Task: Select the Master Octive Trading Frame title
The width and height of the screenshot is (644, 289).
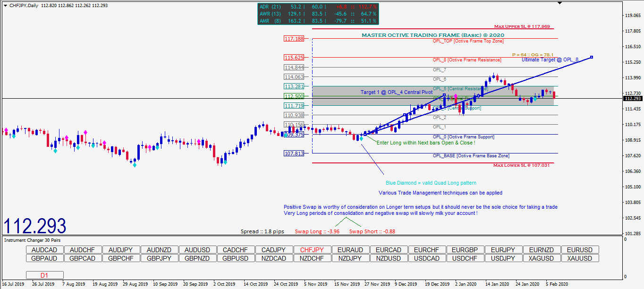Action: click(433, 35)
